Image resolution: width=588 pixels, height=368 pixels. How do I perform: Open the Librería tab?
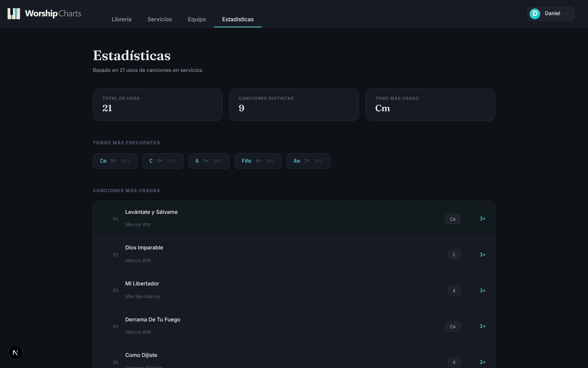click(121, 19)
